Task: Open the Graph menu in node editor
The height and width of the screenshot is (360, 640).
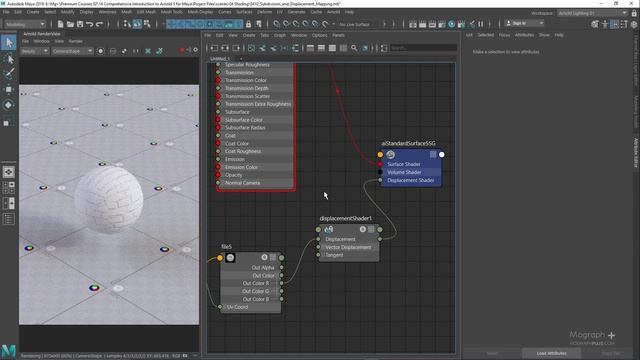Action: click(280, 36)
